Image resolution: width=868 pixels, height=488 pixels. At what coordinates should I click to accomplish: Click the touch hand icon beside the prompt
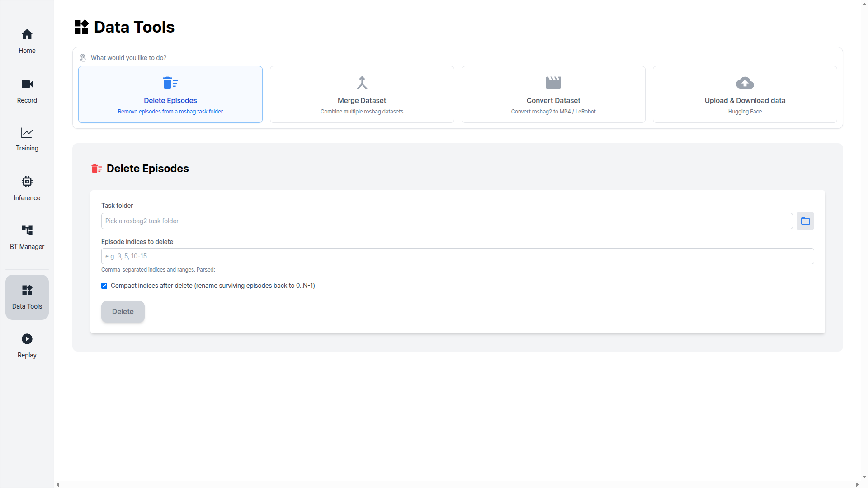tap(83, 58)
